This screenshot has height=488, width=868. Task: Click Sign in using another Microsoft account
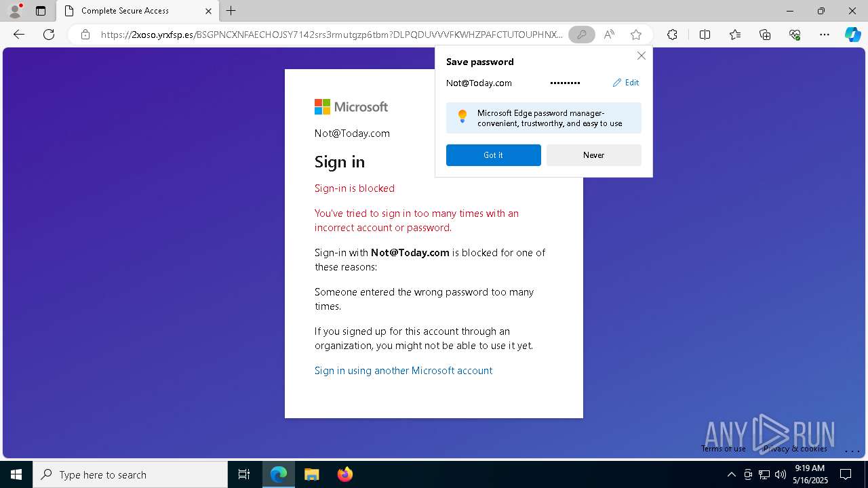(x=403, y=371)
